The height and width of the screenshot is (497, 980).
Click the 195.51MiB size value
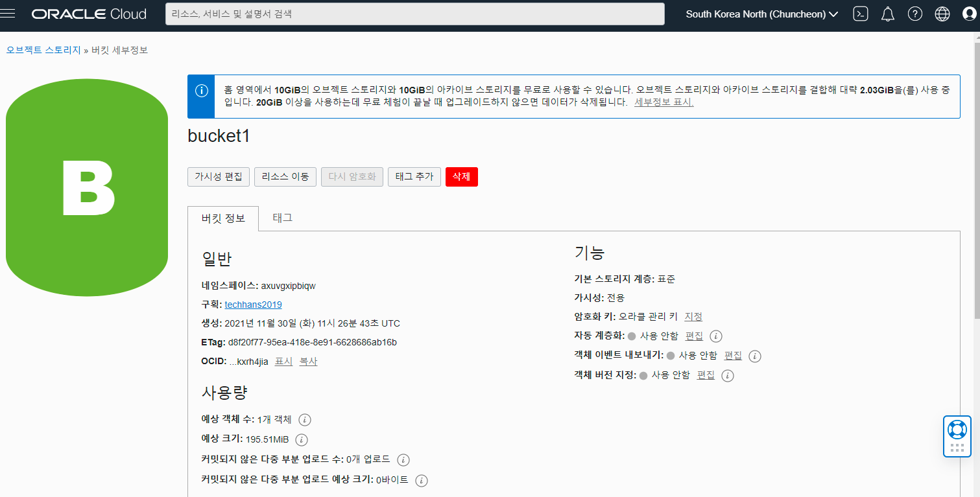pyautogui.click(x=267, y=439)
